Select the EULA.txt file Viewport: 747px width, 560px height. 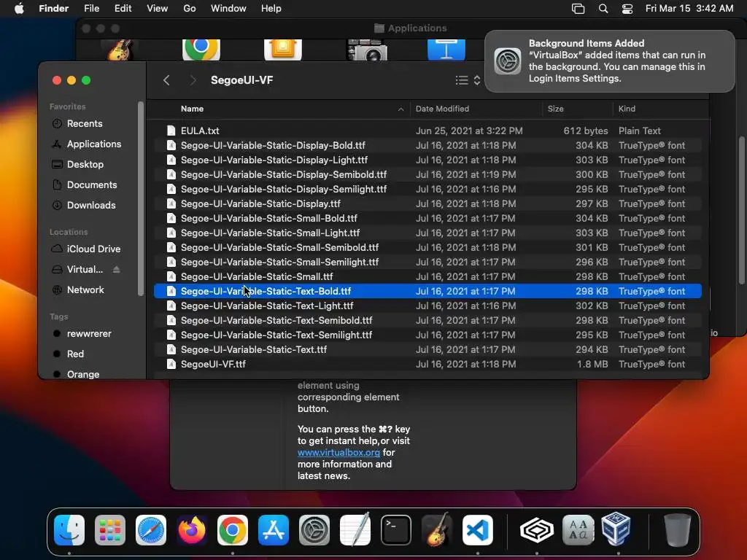427,131
